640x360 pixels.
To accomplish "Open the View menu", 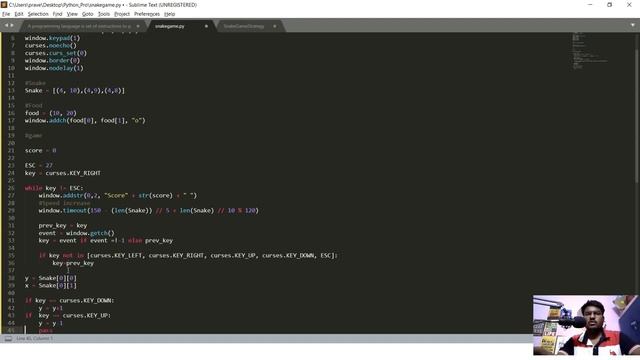I will pos(72,14).
